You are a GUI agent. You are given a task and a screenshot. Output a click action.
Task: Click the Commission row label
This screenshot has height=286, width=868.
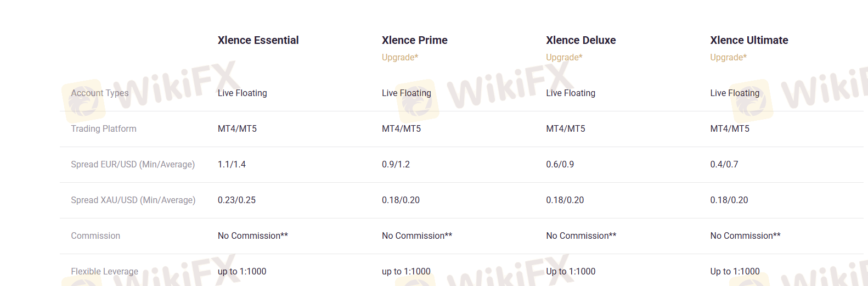point(95,235)
